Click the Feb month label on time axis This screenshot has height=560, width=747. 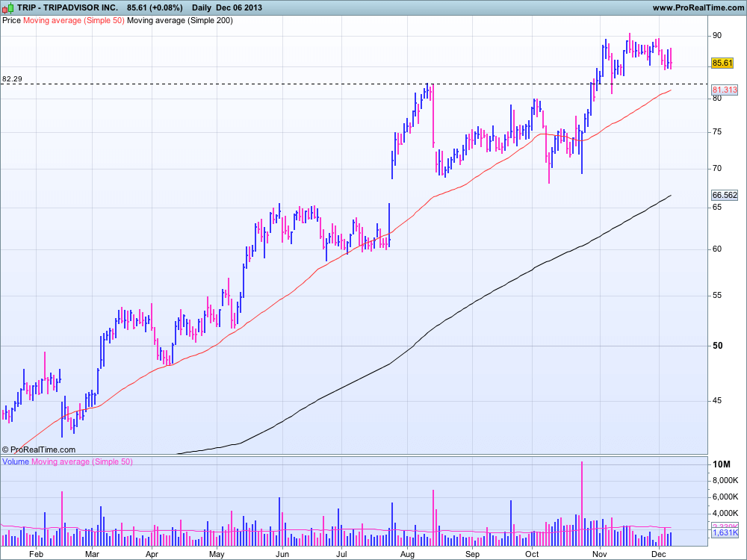[36, 554]
